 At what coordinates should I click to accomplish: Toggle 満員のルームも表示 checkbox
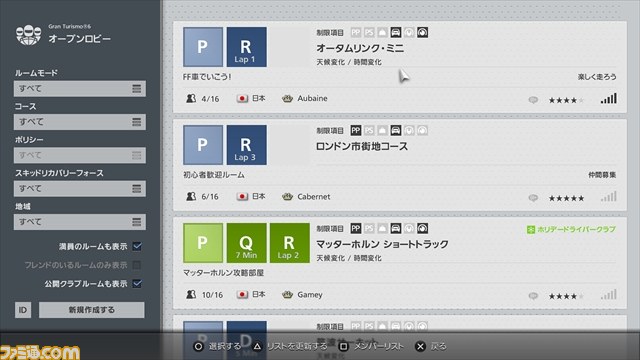[x=137, y=246]
